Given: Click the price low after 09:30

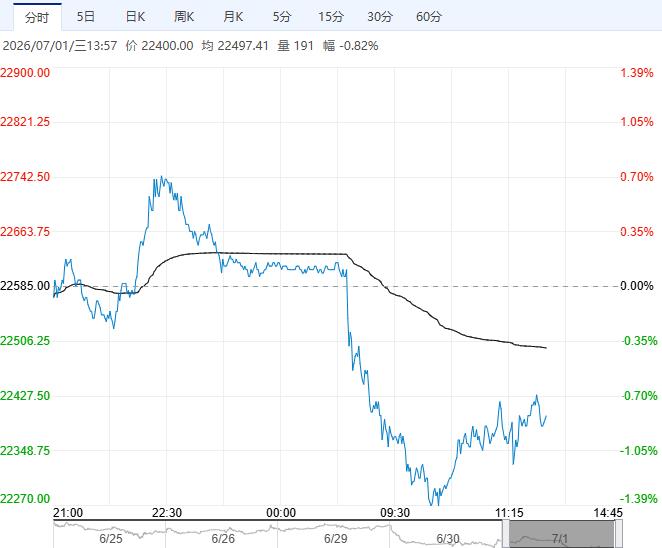Looking at the screenshot, I should (x=431, y=504).
